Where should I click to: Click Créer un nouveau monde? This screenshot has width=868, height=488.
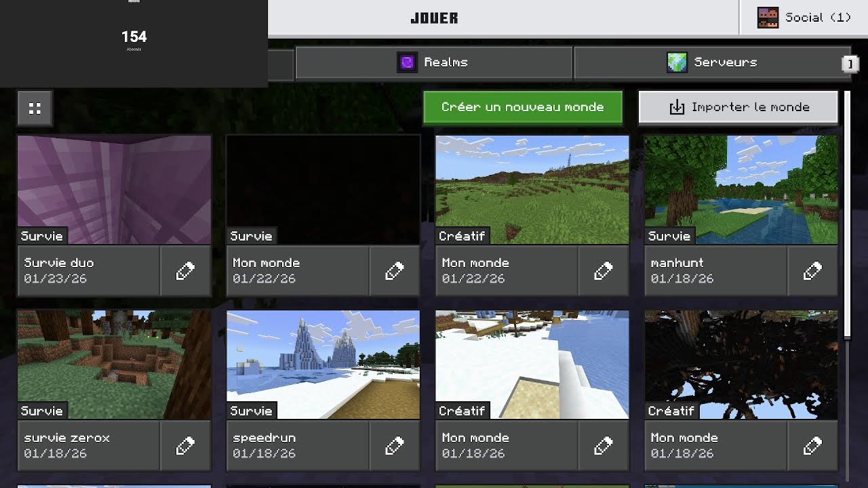pos(523,107)
